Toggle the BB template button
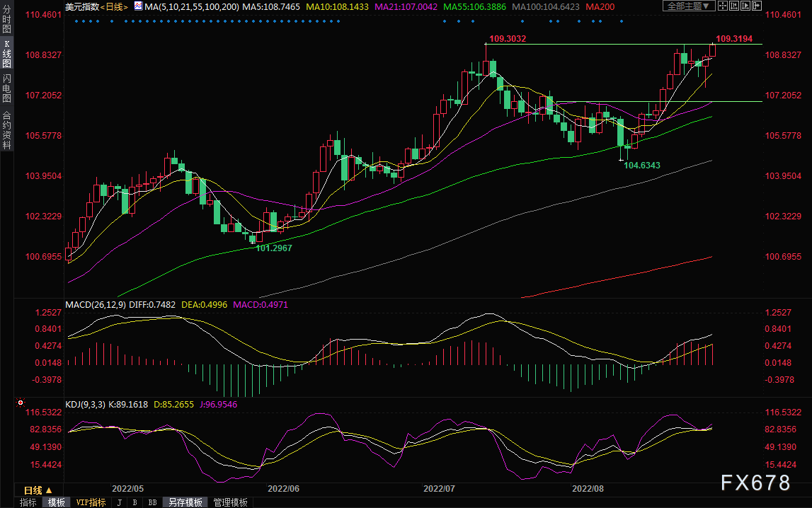Screen dimensions: 812x508 [x=152, y=502]
